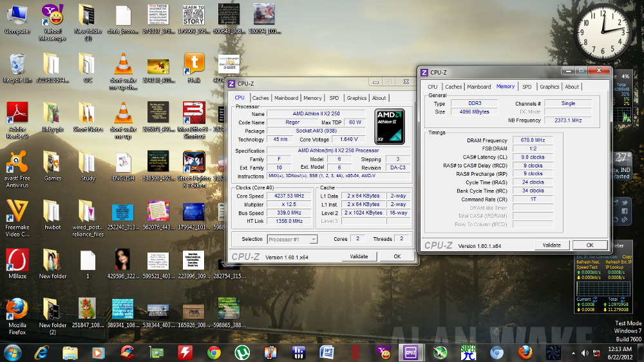Click the DRAM Frequency value 678.0 MHz

pos(533,140)
